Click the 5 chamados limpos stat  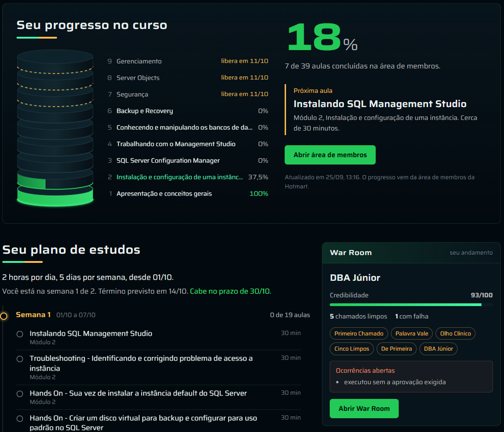click(358, 316)
